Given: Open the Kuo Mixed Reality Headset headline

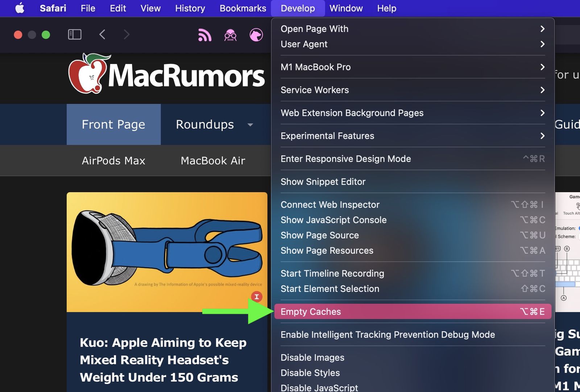Looking at the screenshot, I should [x=163, y=360].
